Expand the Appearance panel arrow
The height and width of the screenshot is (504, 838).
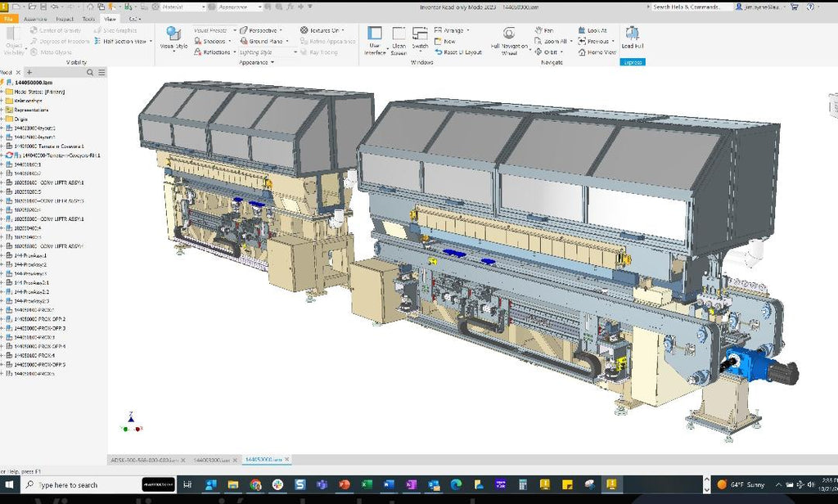273,62
